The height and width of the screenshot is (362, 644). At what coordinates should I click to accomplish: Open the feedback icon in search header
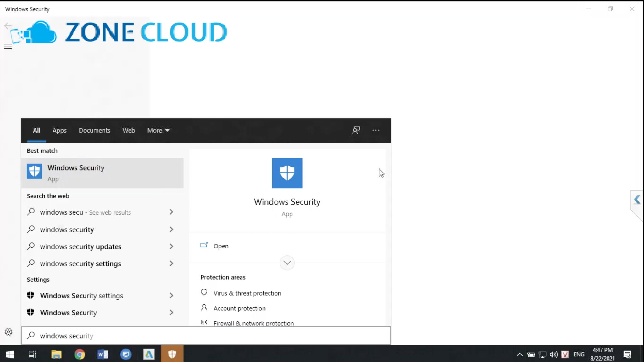(x=356, y=130)
